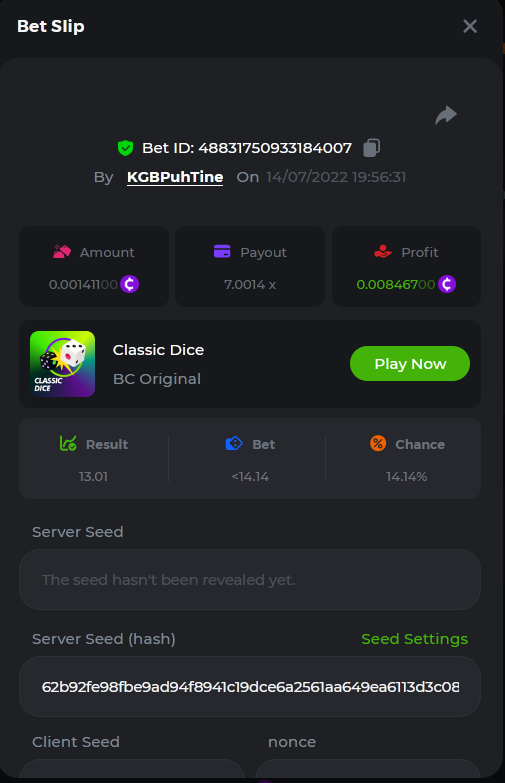This screenshot has height=783, width=505.
Task: Click the Classic Dice title text
Action: coord(158,350)
